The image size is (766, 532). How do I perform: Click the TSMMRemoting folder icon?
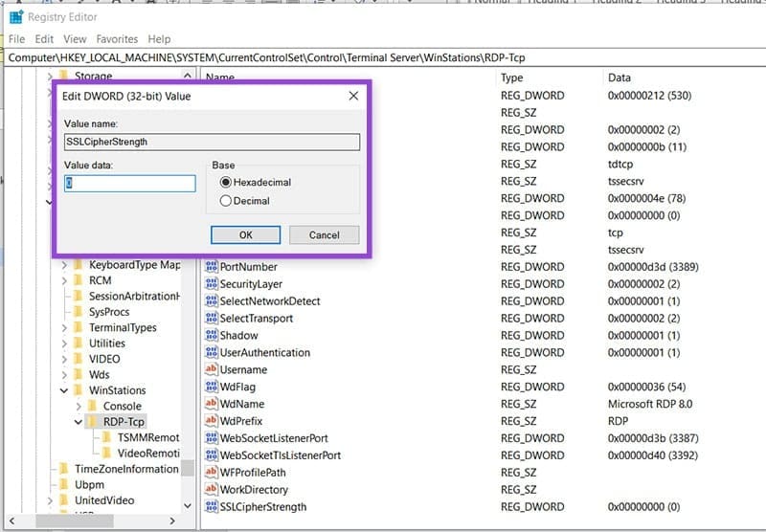[x=106, y=437]
